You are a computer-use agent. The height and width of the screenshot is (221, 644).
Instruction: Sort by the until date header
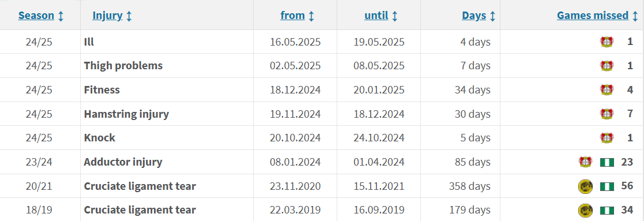pos(376,16)
